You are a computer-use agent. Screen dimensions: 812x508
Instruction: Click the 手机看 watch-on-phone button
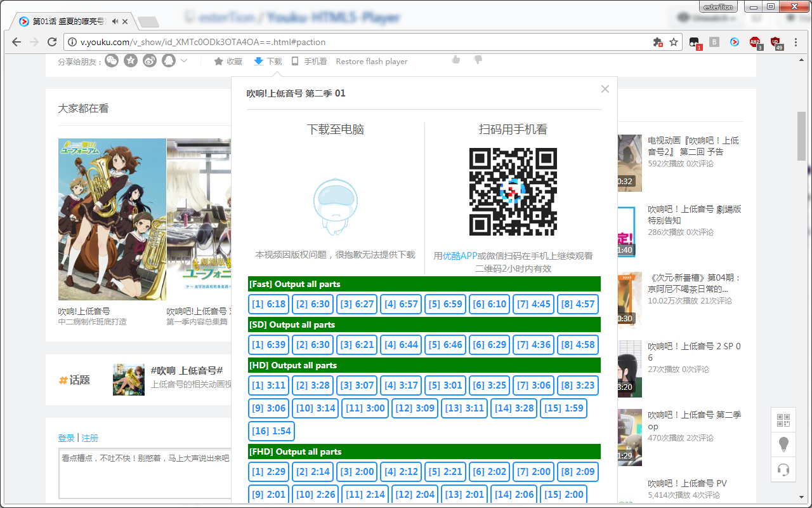coord(310,62)
